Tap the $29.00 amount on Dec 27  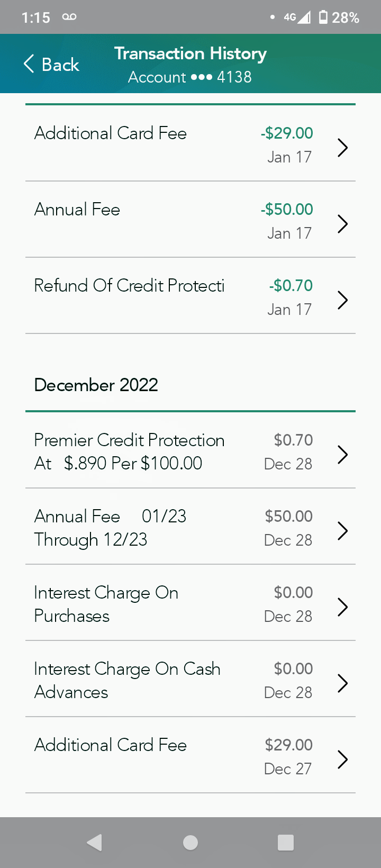coord(288,745)
